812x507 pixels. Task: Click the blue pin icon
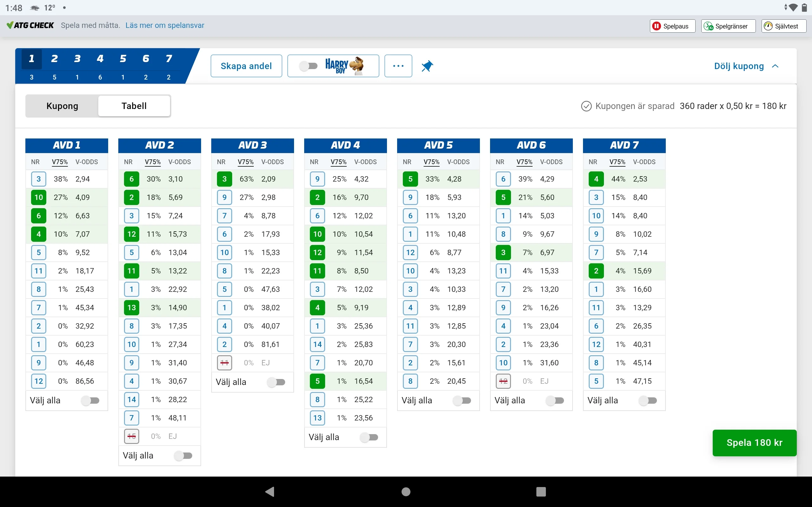[x=427, y=66]
